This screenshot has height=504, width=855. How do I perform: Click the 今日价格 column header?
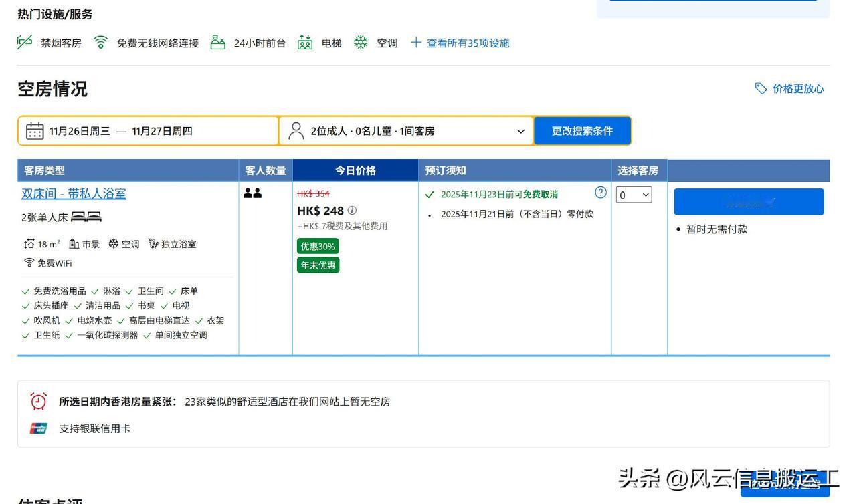coord(355,170)
